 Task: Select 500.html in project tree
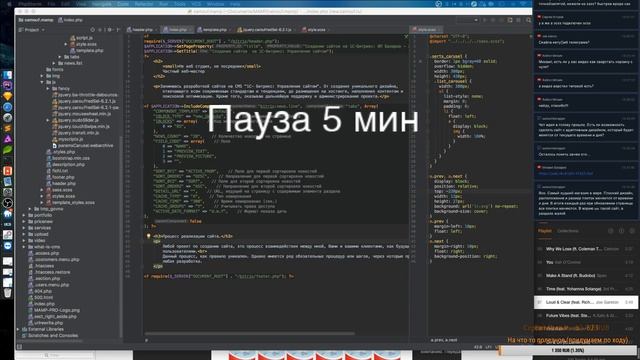43,298
